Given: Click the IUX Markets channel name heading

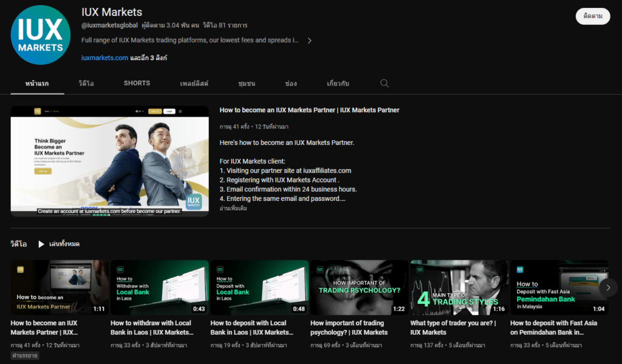Looking at the screenshot, I should 112,12.
